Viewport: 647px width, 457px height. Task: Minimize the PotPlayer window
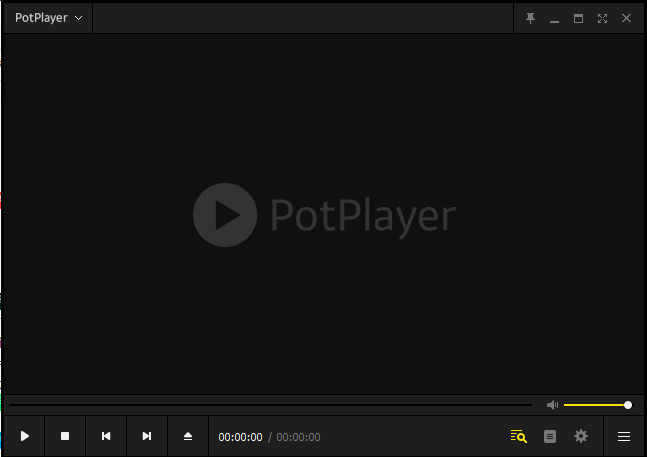click(554, 19)
